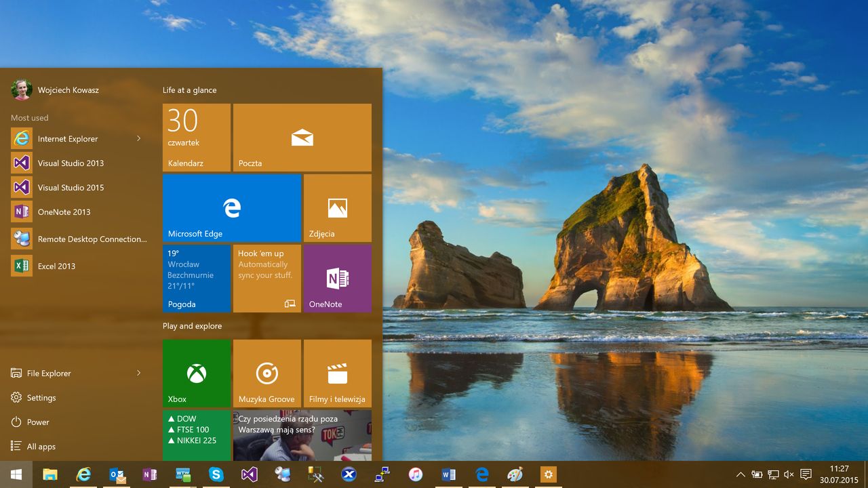Launch Visual Studio 2013 from Start menu
868x488 pixels.
79,163
